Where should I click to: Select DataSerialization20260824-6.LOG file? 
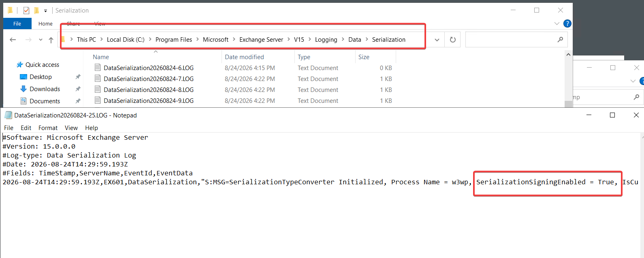149,68
